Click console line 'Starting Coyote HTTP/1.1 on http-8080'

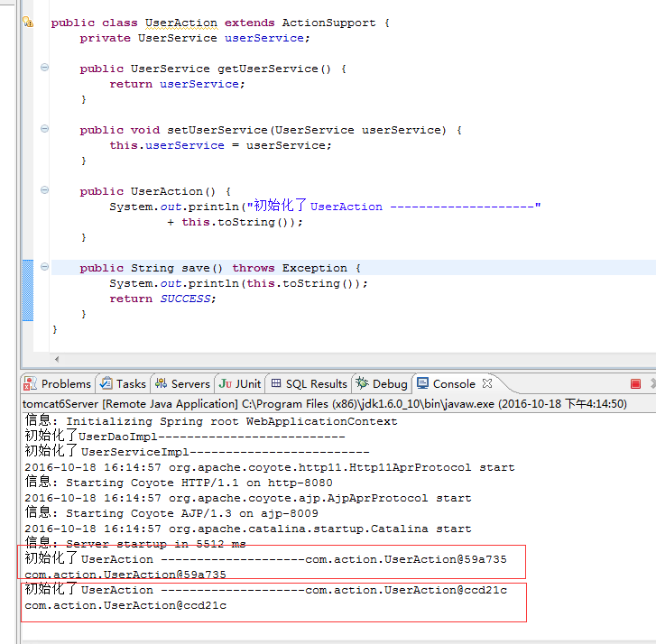tap(179, 483)
